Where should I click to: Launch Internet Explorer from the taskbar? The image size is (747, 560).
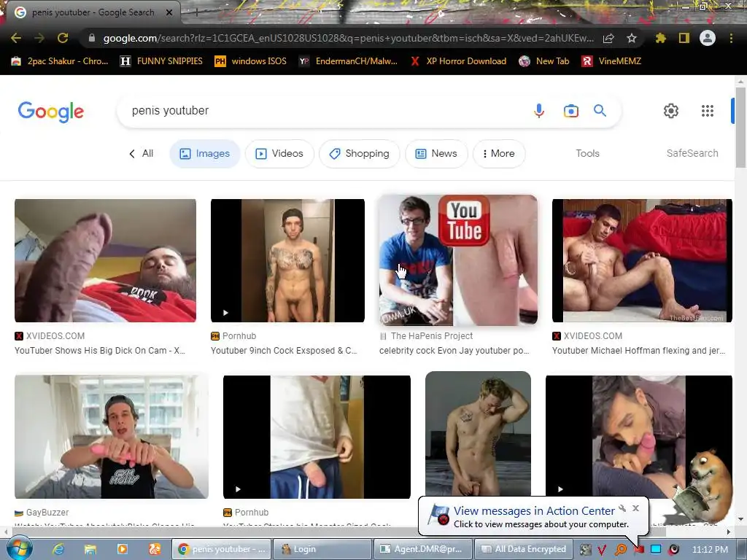58,549
